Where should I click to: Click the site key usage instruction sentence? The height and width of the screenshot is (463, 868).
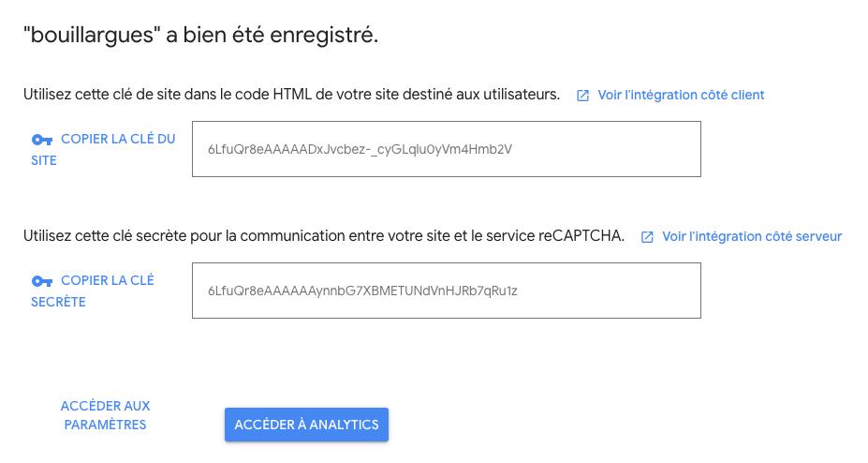(291, 95)
